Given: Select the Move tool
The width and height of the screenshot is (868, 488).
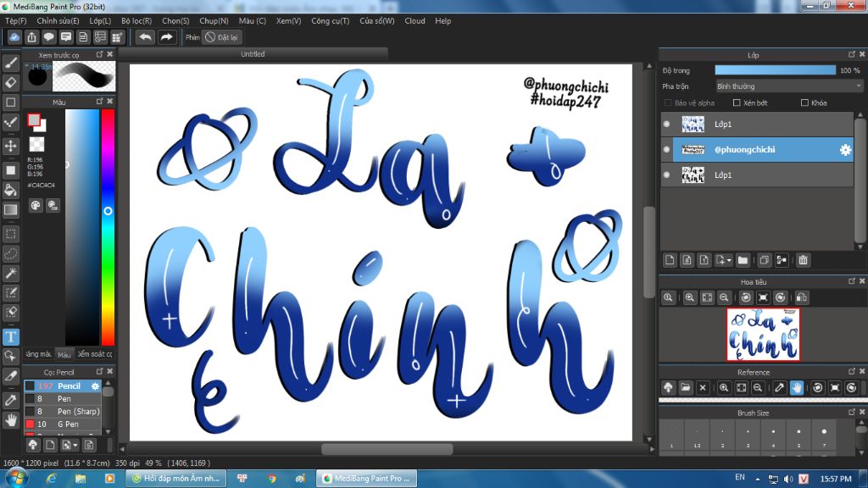Looking at the screenshot, I should coord(10,146).
